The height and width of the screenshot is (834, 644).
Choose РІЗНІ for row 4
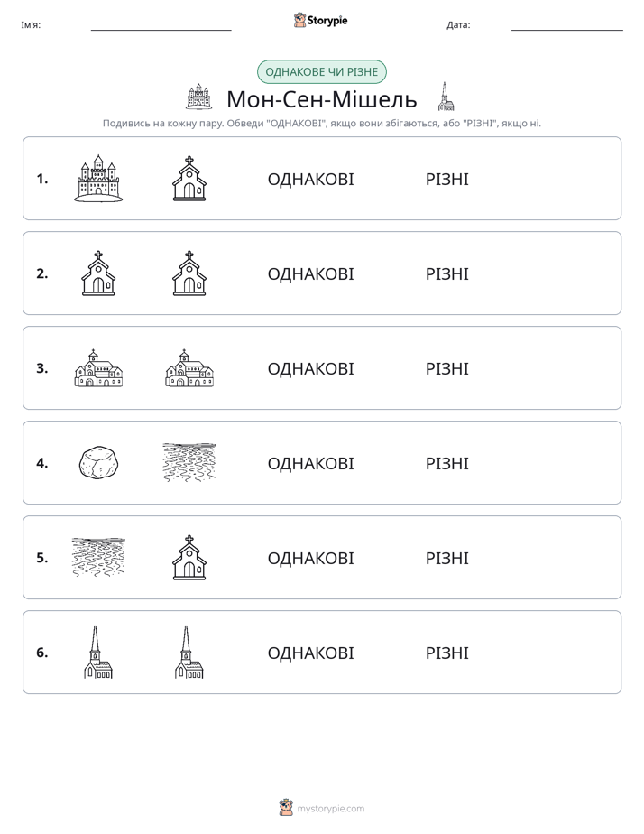[x=446, y=463]
